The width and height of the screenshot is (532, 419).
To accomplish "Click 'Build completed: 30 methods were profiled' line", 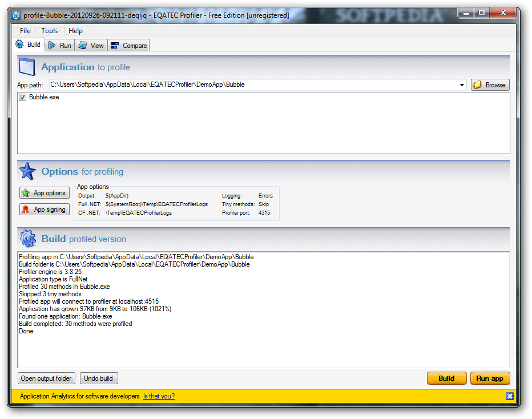I will 75,324.
